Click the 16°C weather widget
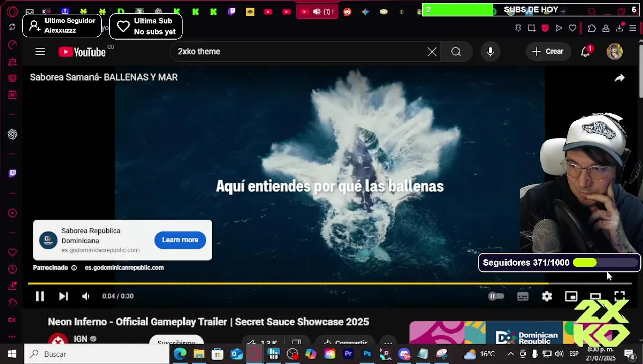The image size is (643, 364). coord(479,354)
